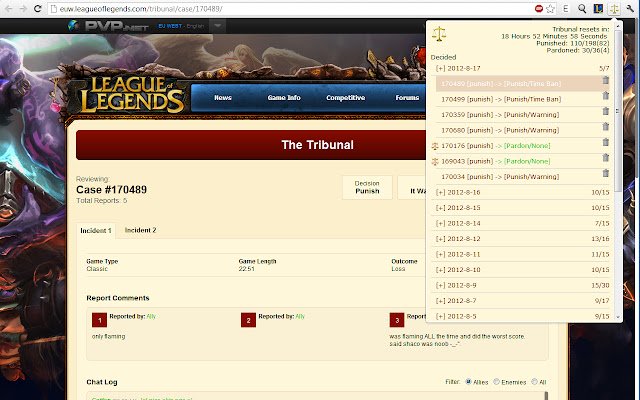This screenshot has height=400, width=640.
Task: Open case 170499 in decided list
Action: [x=501, y=99]
